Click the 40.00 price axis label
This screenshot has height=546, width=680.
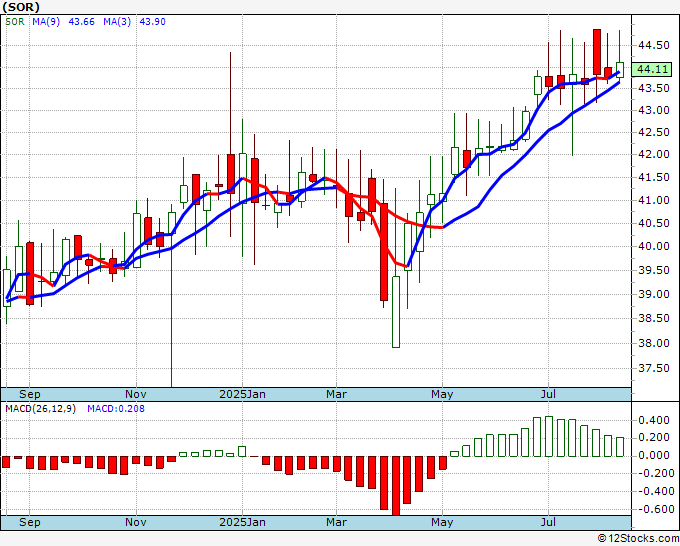click(654, 246)
